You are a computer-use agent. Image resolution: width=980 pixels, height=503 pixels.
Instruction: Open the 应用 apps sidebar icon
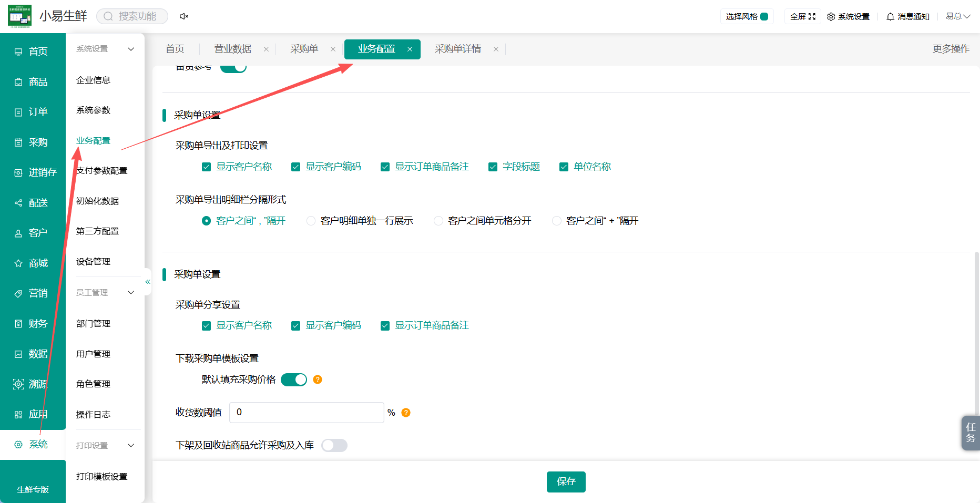point(18,415)
